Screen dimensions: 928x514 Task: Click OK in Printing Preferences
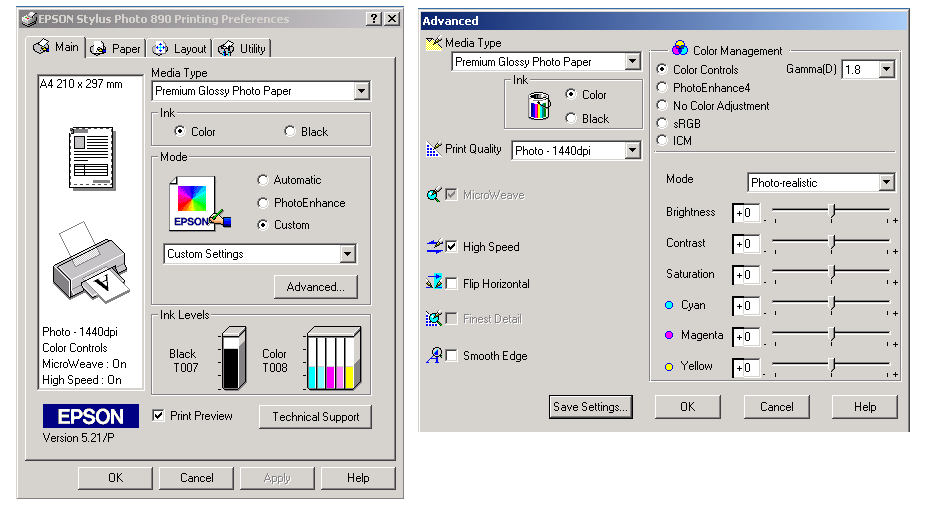point(115,478)
